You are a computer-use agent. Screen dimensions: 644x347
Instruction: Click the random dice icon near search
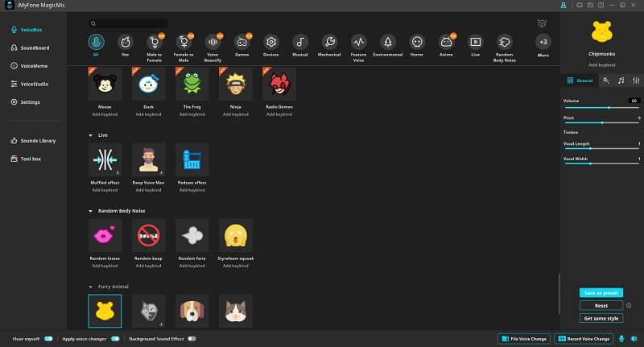pos(542,23)
